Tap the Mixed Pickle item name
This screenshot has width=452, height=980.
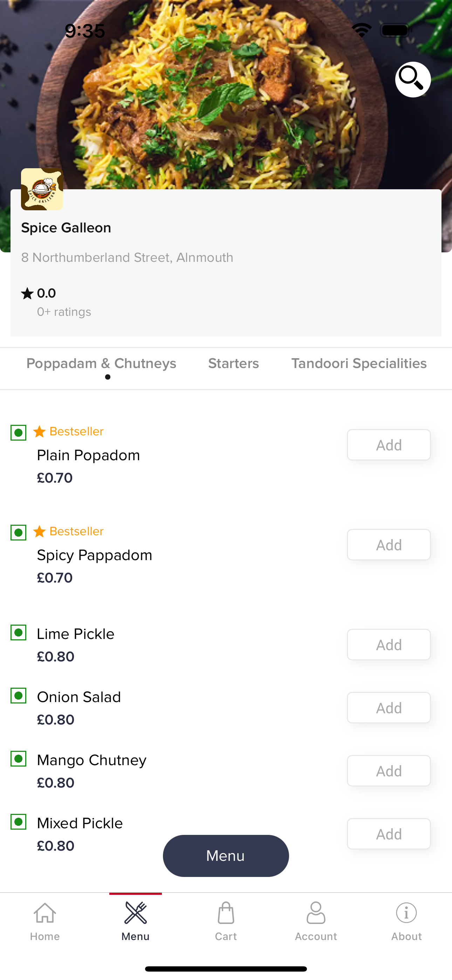[80, 823]
